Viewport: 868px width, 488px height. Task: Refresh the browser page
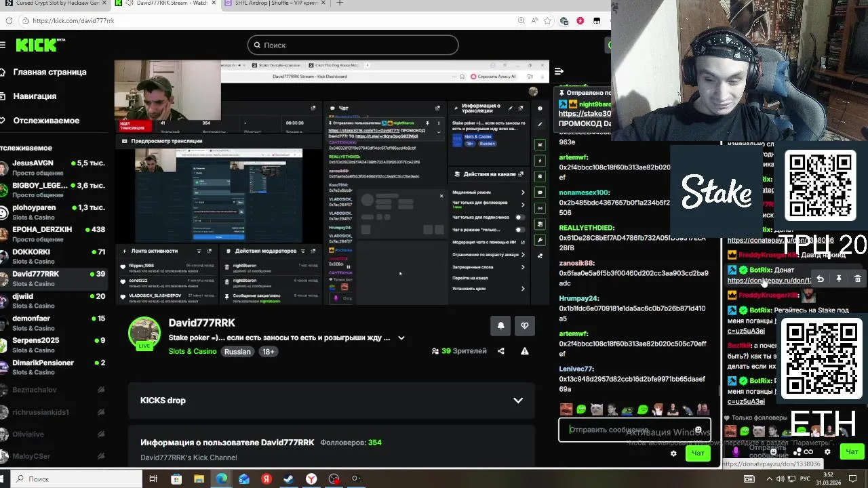point(8,20)
